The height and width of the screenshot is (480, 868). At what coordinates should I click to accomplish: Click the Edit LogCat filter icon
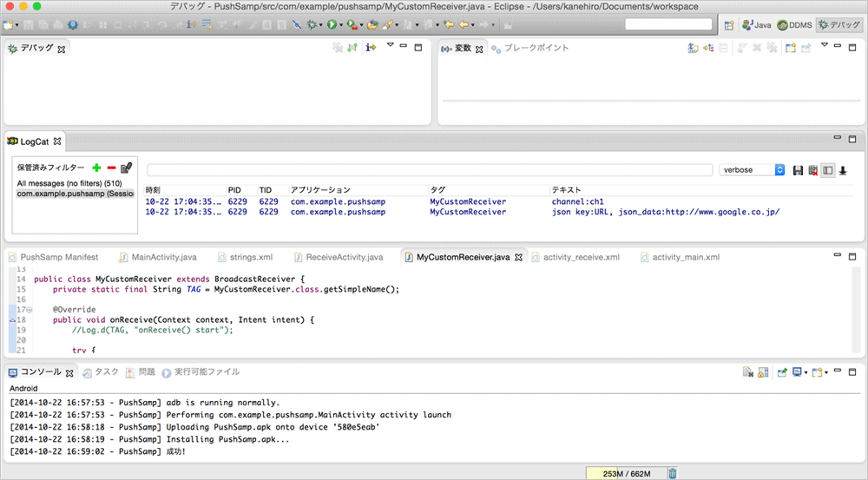126,168
